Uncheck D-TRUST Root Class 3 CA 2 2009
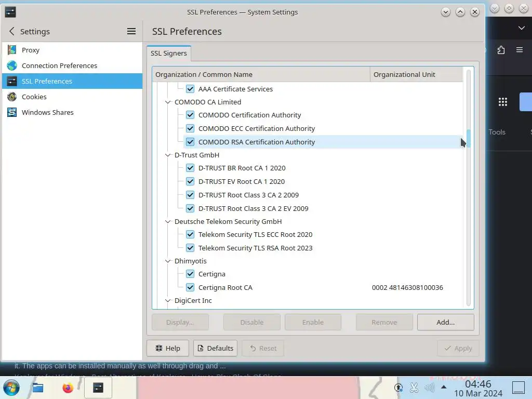 [190, 195]
